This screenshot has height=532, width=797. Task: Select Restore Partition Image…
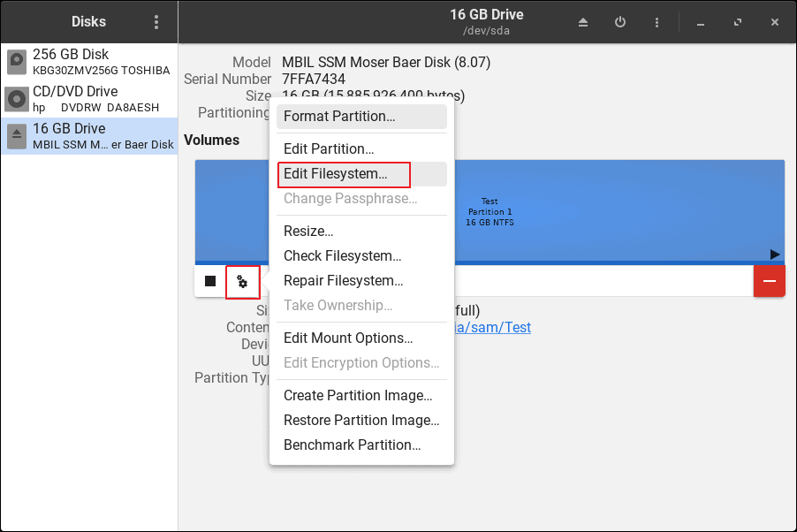(x=361, y=420)
